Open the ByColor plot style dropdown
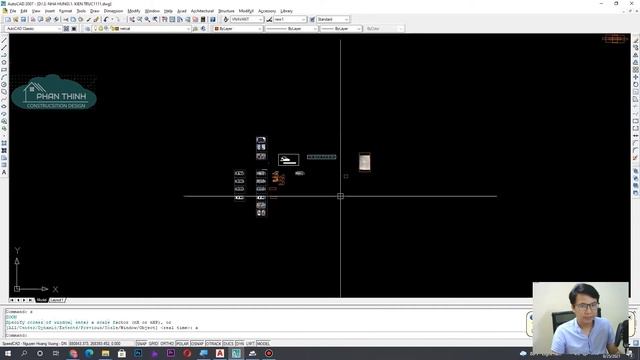Image resolution: width=640 pixels, height=360 pixels. [383, 29]
